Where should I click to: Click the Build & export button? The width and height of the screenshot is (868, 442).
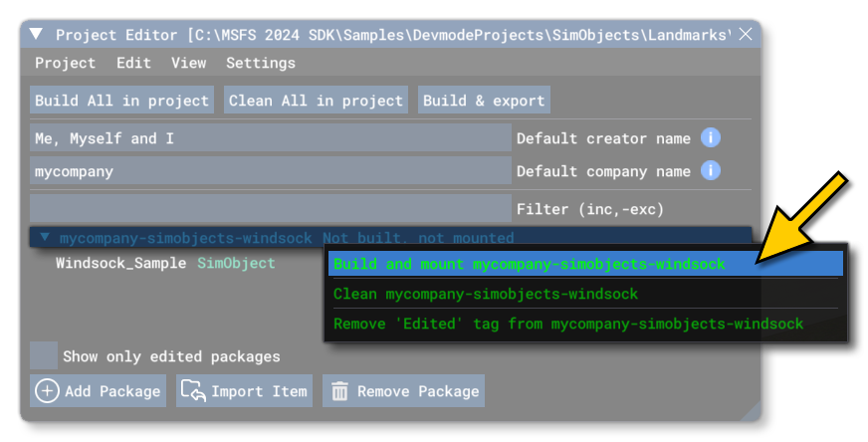pos(484,101)
